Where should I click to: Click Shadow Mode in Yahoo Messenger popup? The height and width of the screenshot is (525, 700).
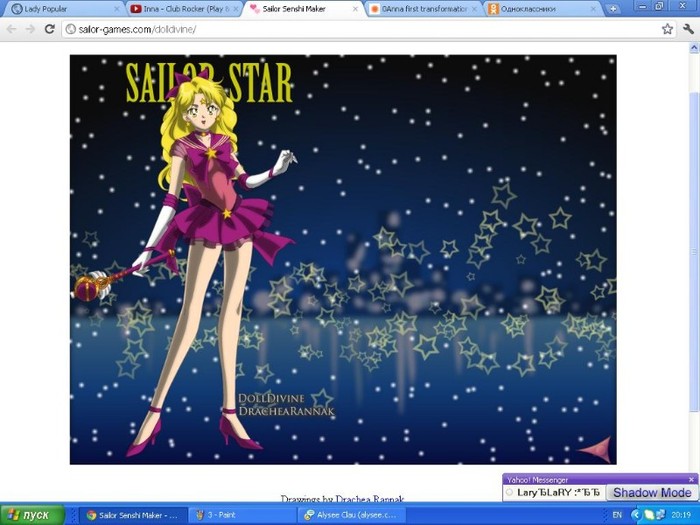pyautogui.click(x=651, y=493)
